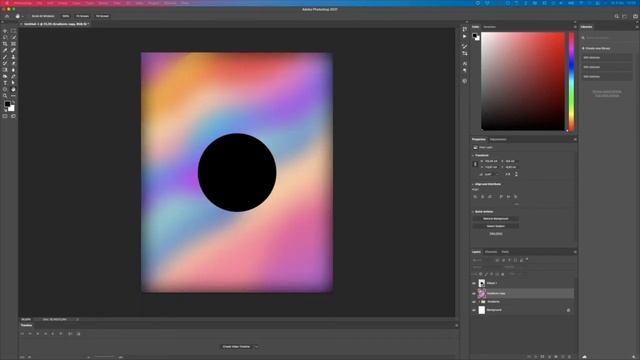Collapse the Align and Distribute section
Image resolution: width=640 pixels, height=360 pixels.
[473, 184]
